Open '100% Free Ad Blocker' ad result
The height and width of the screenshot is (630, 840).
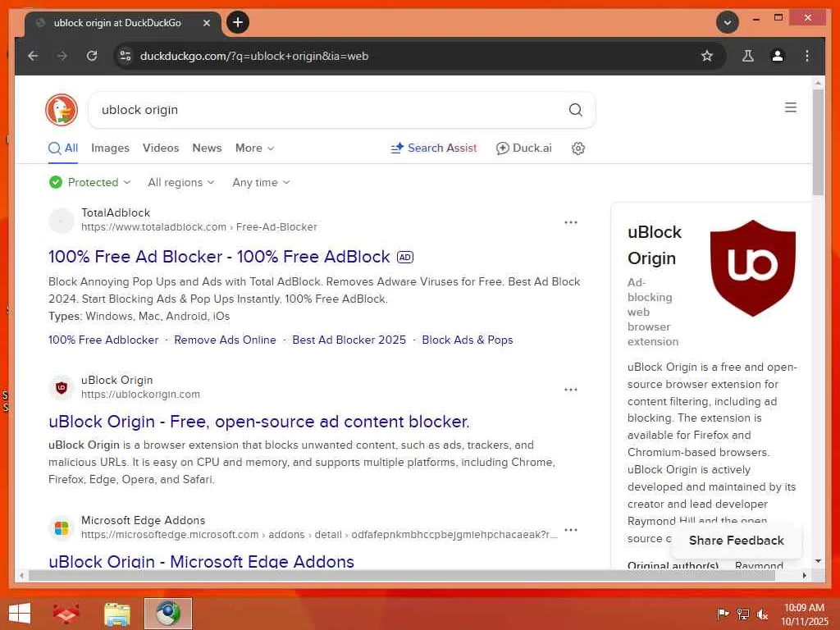coord(219,257)
